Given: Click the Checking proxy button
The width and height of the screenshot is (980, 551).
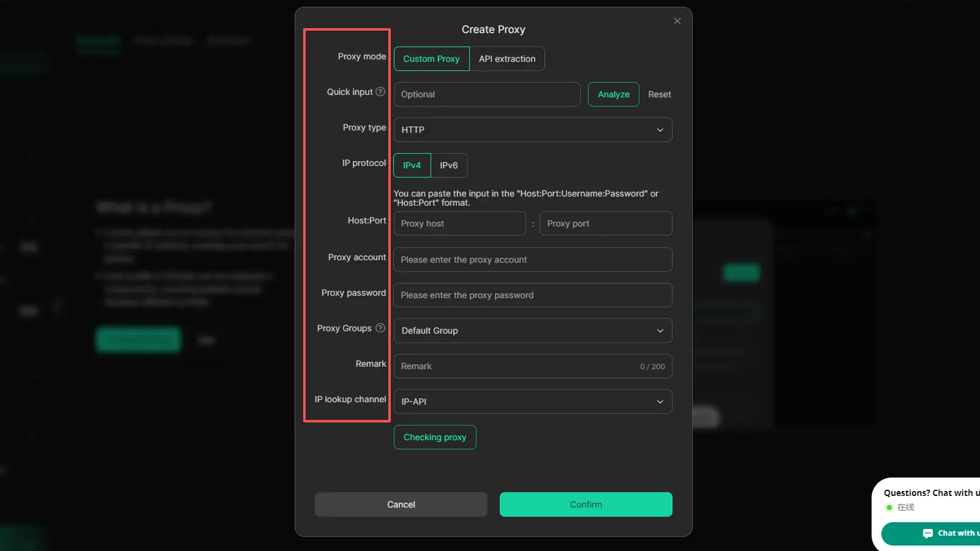Looking at the screenshot, I should tap(435, 437).
